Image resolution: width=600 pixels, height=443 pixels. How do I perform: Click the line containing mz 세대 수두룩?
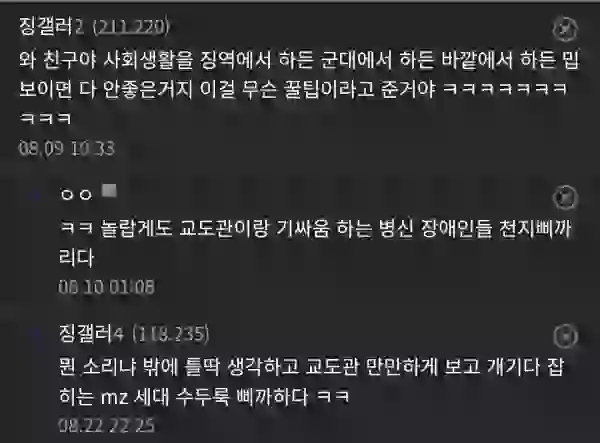pos(204,396)
